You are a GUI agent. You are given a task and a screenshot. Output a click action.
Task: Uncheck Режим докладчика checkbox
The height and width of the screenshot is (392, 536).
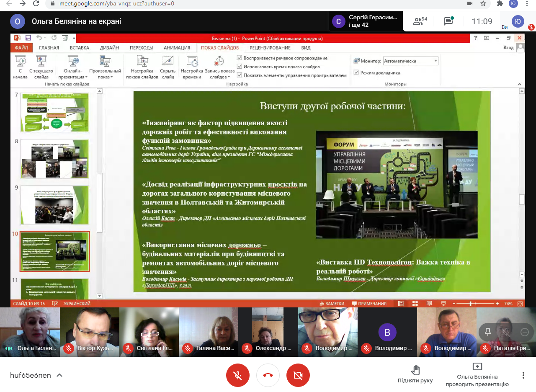[x=356, y=72]
